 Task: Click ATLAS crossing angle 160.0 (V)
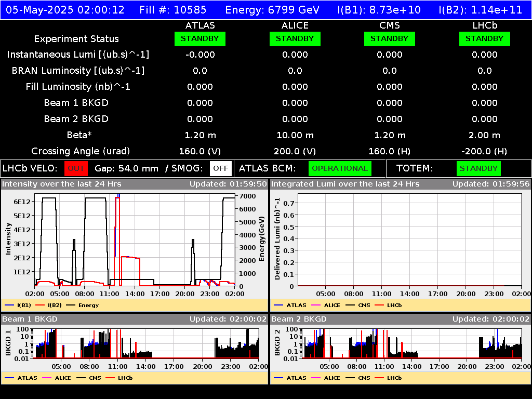[x=200, y=151]
